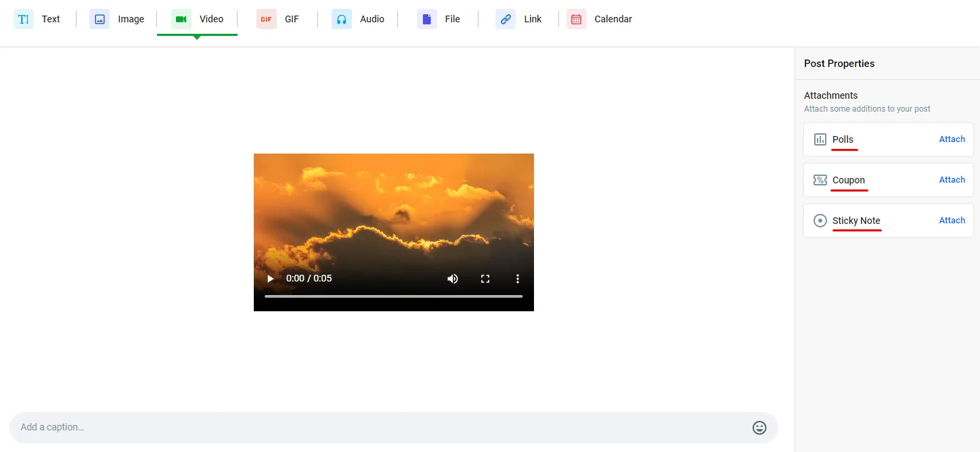Switch to the Image tab label
The image size is (980, 452).
(131, 19)
